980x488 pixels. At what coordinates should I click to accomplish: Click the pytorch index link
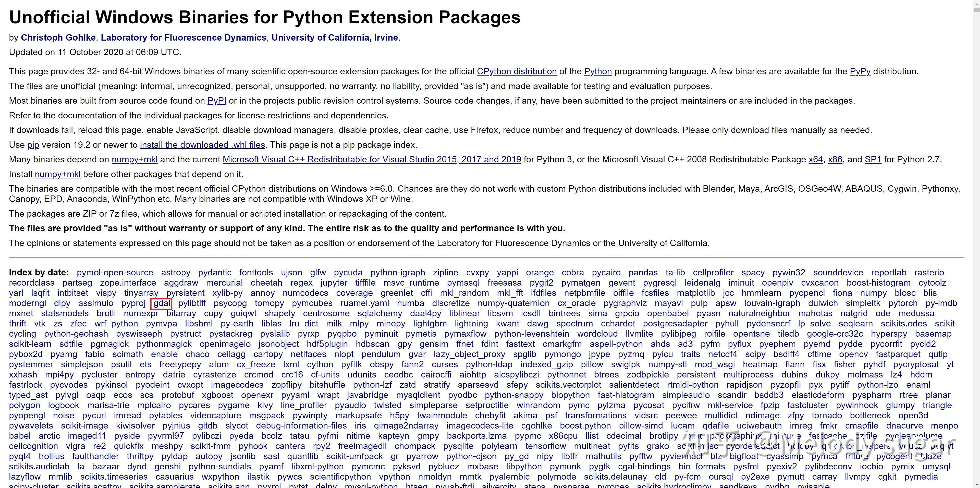[903, 303]
